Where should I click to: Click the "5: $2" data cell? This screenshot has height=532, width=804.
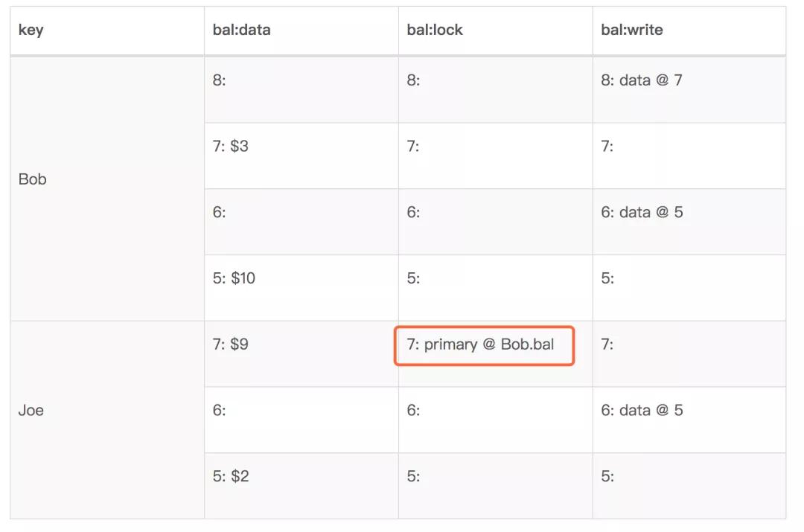(231, 476)
